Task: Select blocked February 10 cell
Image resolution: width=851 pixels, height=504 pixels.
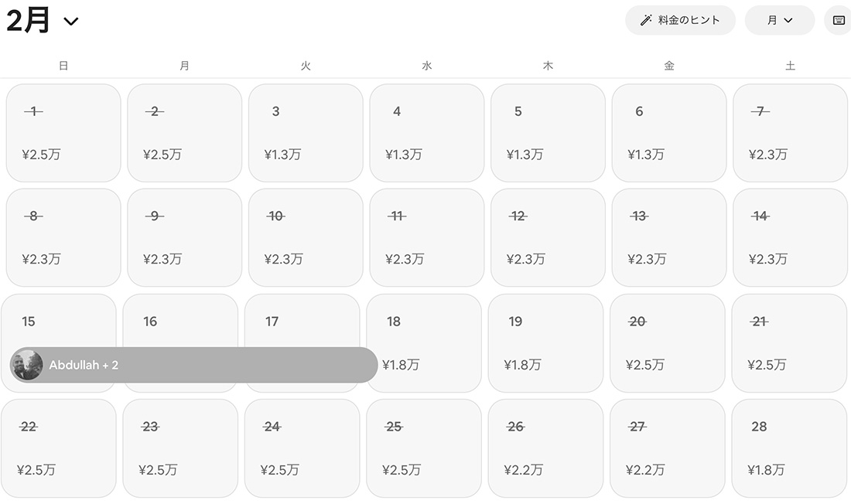Action: point(306,237)
